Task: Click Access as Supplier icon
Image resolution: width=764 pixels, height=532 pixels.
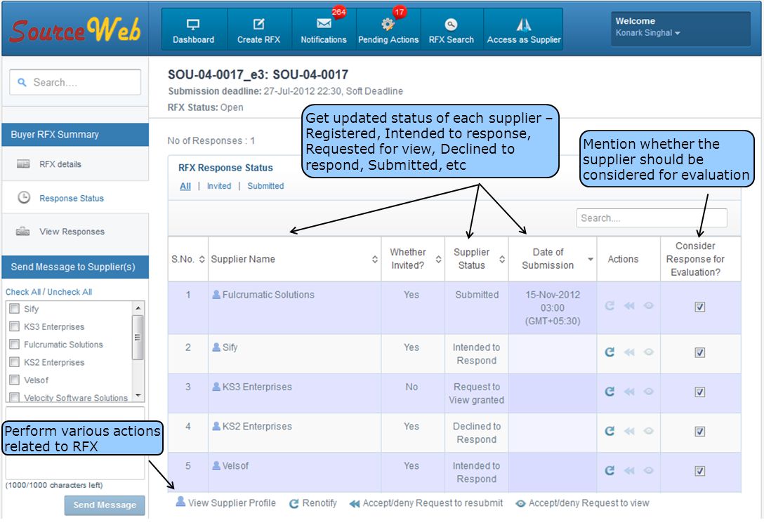Action: [524, 25]
